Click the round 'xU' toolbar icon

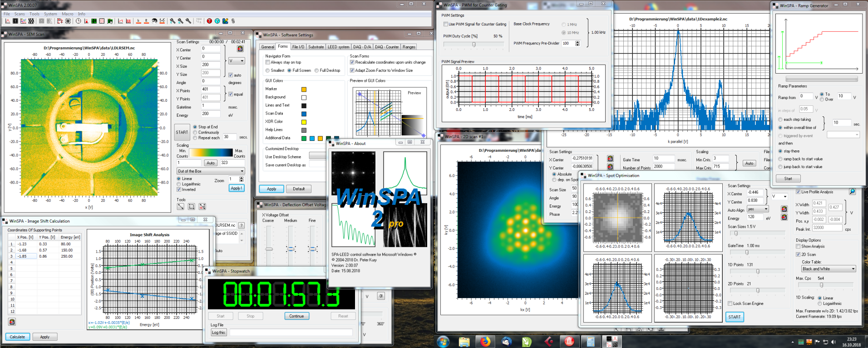pos(154,21)
